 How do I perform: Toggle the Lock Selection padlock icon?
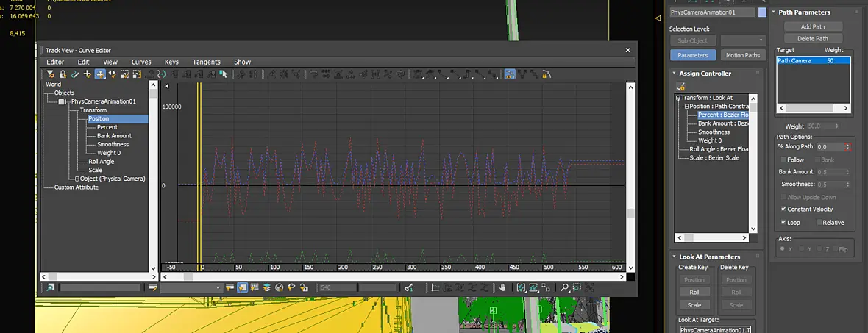(63, 74)
